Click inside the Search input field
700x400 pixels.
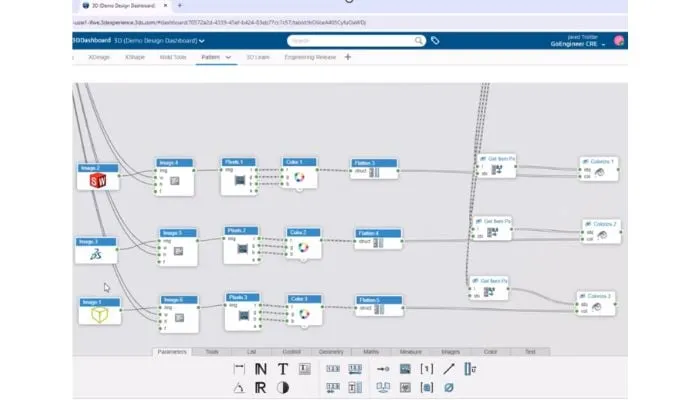tap(350, 41)
